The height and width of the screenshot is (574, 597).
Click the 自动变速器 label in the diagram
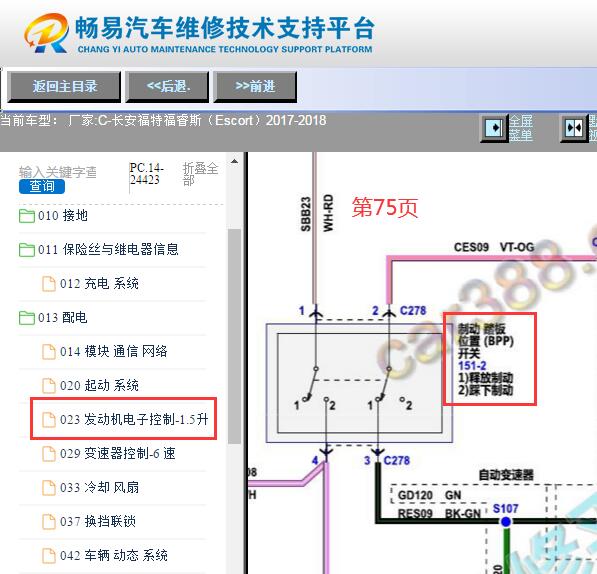(506, 475)
